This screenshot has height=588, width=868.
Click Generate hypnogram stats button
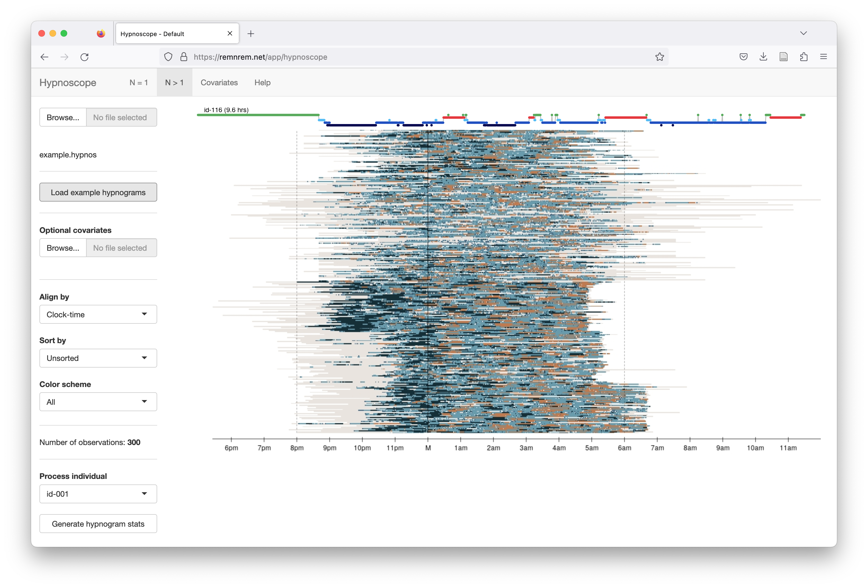click(98, 524)
